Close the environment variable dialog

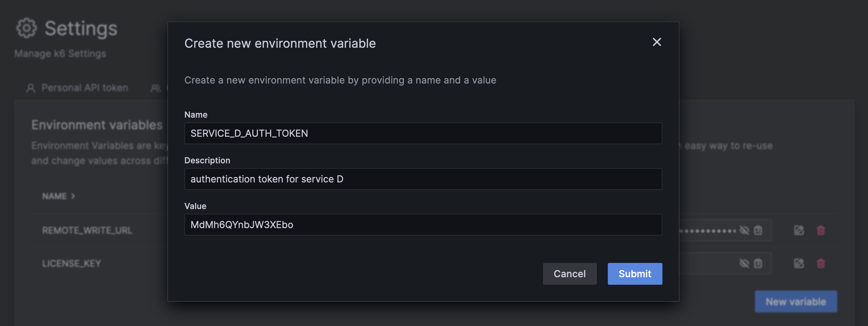[x=657, y=42]
